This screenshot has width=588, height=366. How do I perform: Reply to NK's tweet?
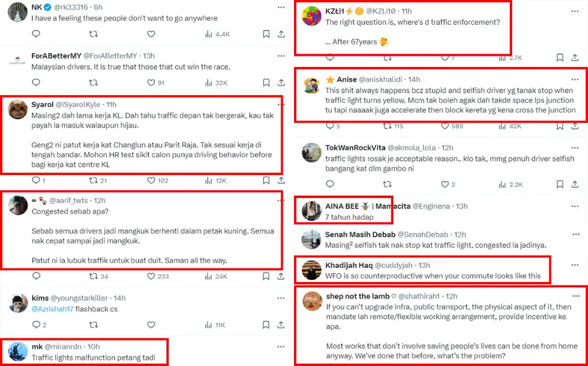[x=36, y=34]
